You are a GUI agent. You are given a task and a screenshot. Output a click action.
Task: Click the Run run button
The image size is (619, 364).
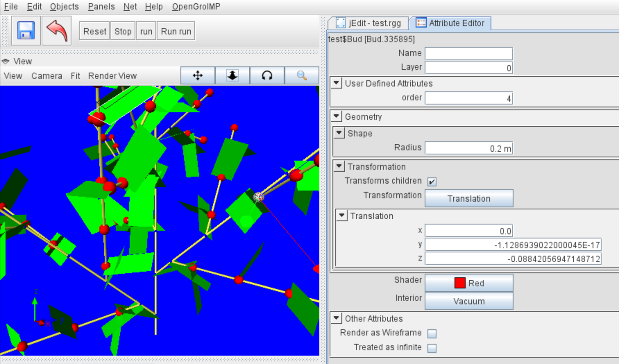tap(176, 31)
